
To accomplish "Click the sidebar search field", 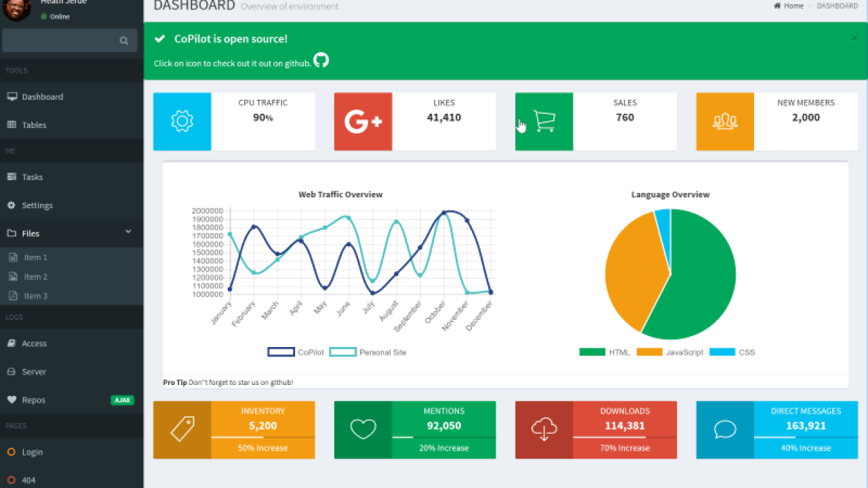I will point(64,41).
